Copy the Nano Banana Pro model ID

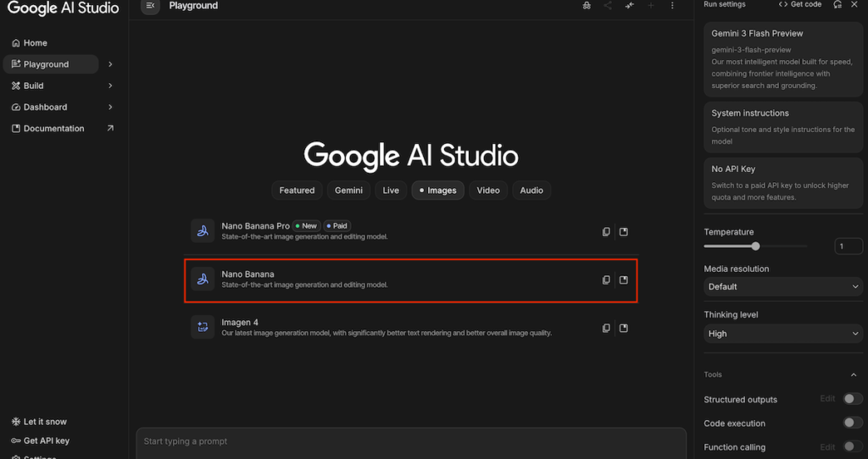pyautogui.click(x=606, y=232)
